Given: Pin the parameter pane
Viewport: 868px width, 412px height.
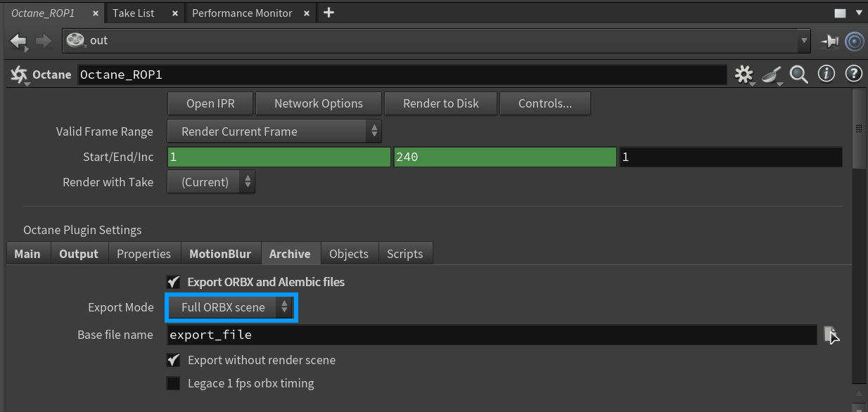Looking at the screenshot, I should [829, 41].
